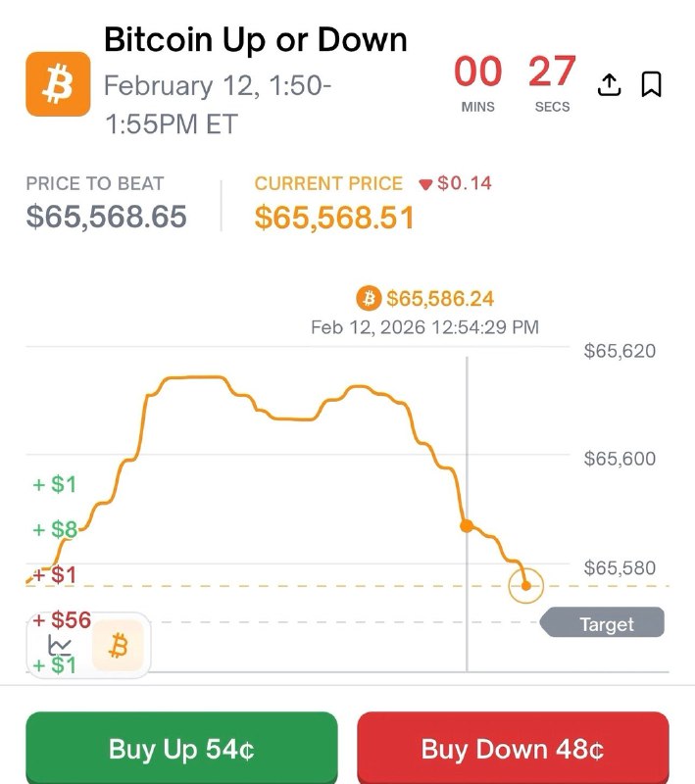Click the Price to Beat value $65,568.65

coord(107,218)
